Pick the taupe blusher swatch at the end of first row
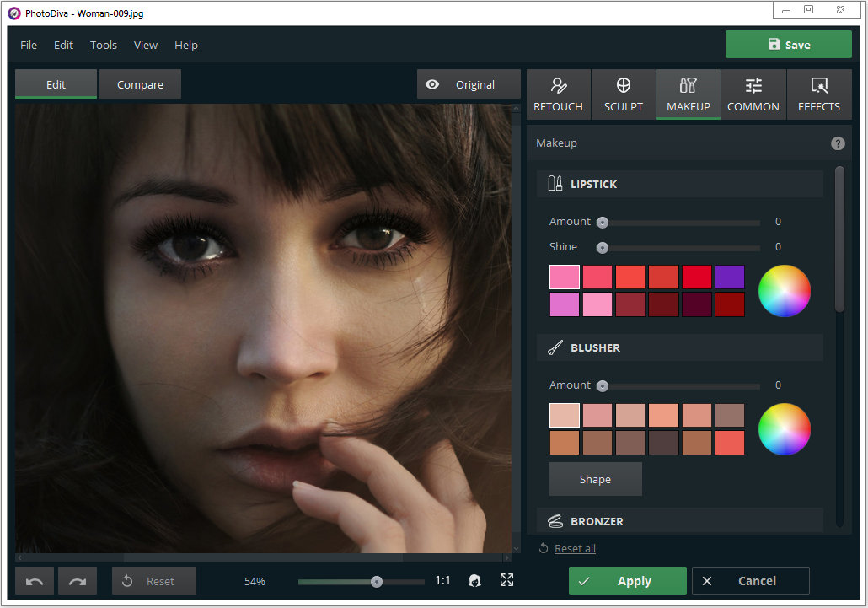The width and height of the screenshot is (868, 608). click(x=729, y=415)
